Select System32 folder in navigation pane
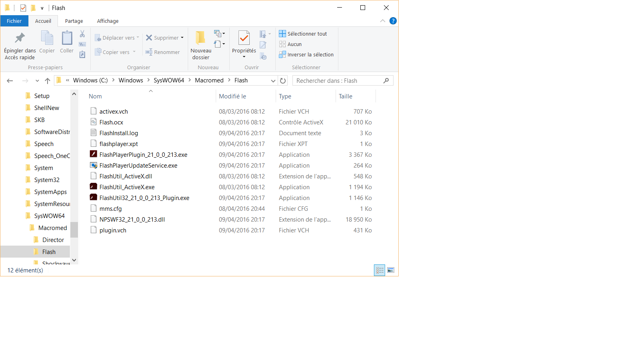 tap(47, 180)
